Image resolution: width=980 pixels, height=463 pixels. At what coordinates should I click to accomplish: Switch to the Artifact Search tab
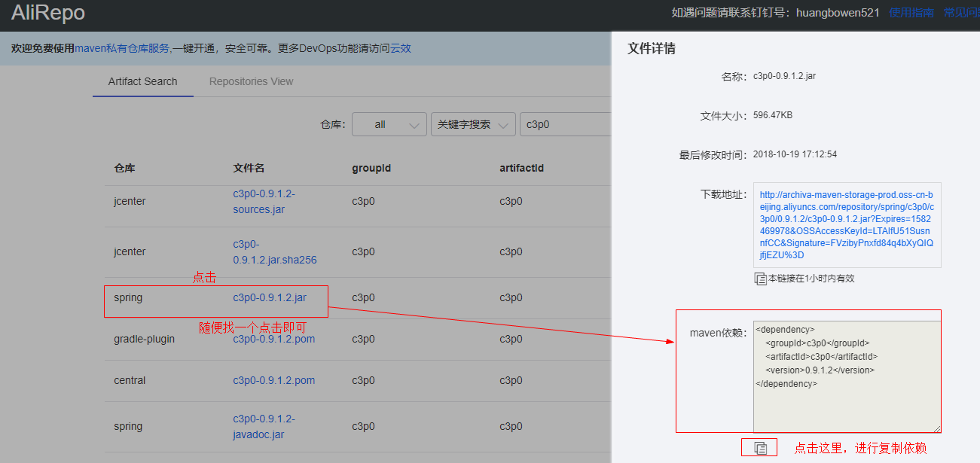pyautogui.click(x=143, y=81)
